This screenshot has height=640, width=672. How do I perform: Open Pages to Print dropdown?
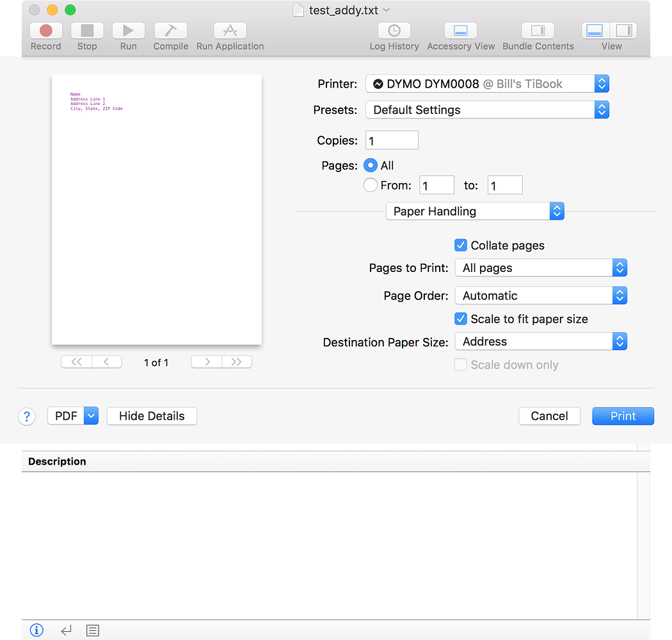tap(541, 268)
